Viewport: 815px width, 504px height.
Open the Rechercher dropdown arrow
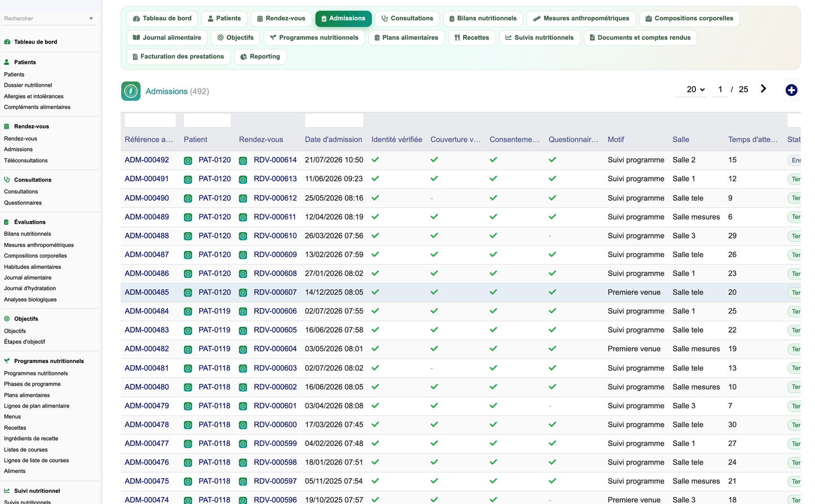[91, 19]
